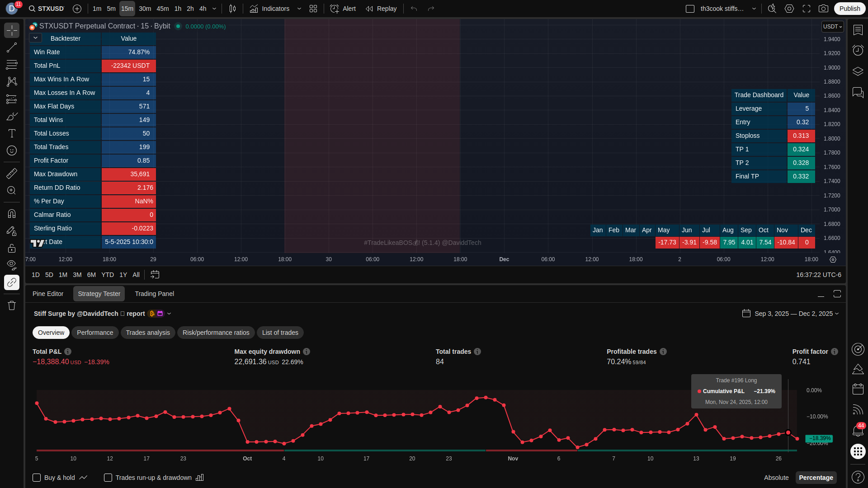
Task: Open the alerts clock icon in right sidebar
Action: point(858,50)
